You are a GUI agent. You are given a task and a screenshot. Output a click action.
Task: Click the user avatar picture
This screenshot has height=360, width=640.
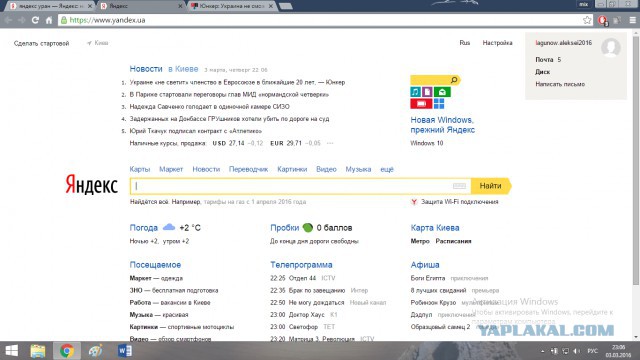tap(611, 48)
